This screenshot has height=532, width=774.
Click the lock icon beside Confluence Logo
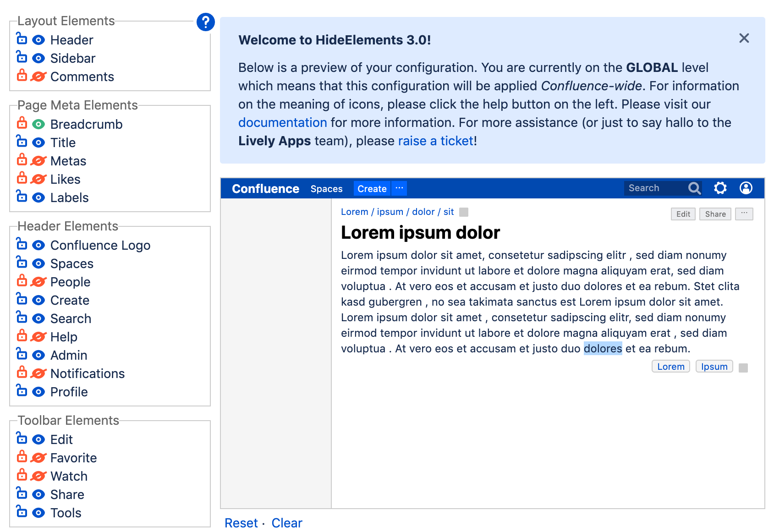point(22,244)
